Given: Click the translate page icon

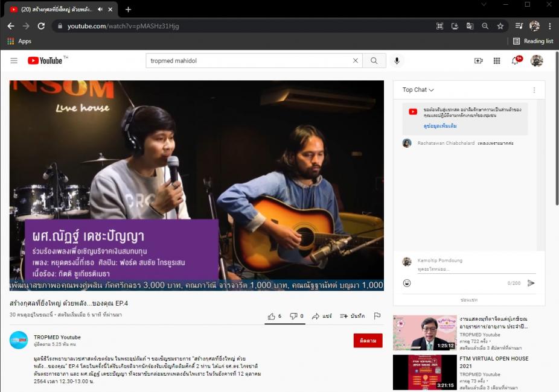Looking at the screenshot, I should 470,26.
